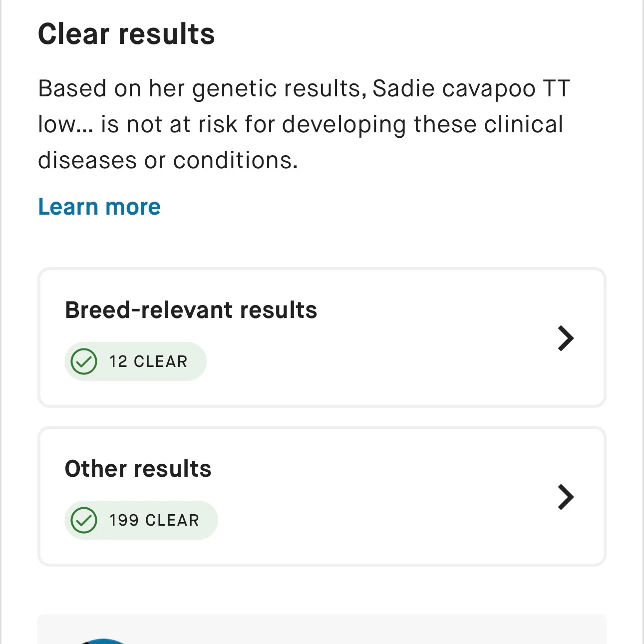644x644 pixels.
Task: Click the green checkmark icon beside 12 CLEAR
Action: [84, 361]
